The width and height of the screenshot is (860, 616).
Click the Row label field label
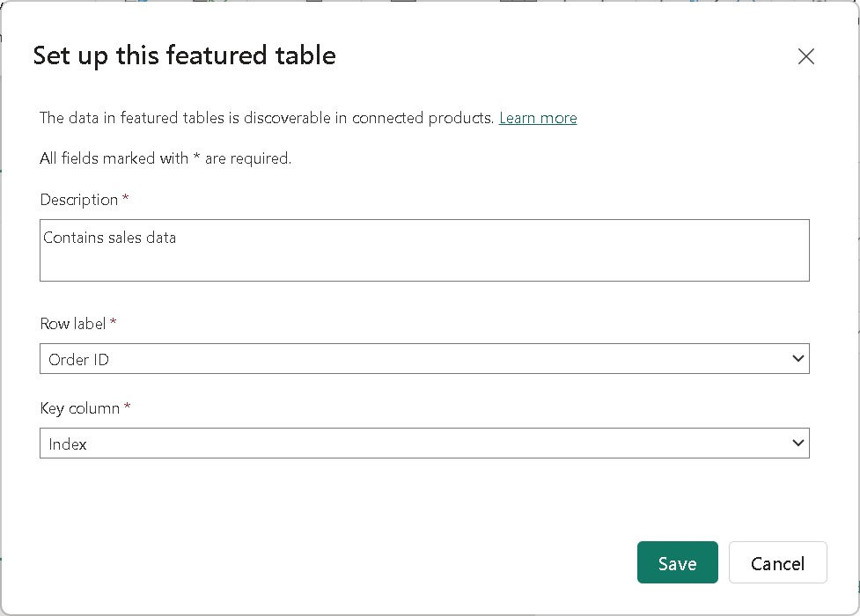[73, 324]
